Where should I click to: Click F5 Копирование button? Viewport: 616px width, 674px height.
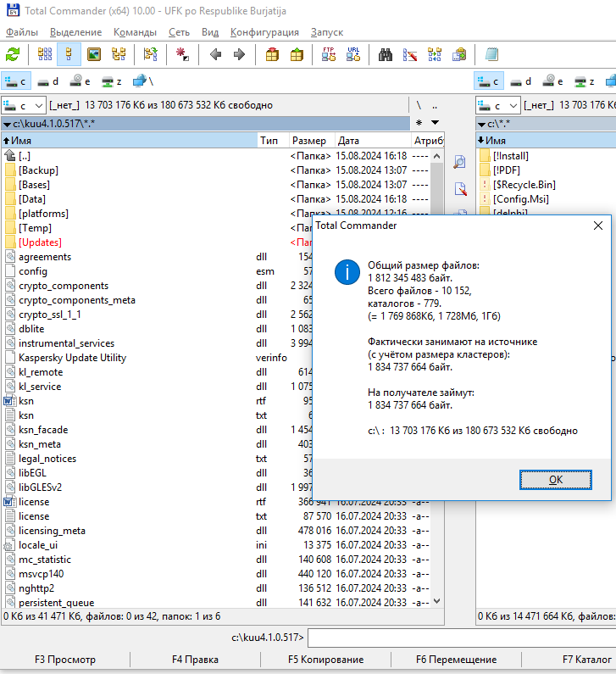coord(325,660)
